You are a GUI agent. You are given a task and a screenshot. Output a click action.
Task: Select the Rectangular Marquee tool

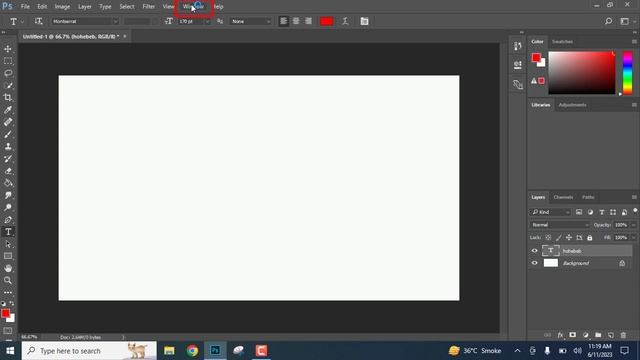tap(8, 61)
